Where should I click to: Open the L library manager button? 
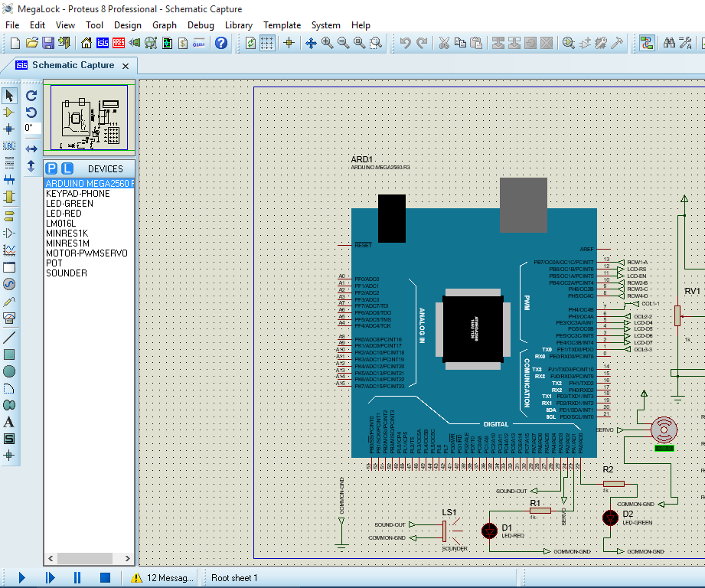67,168
